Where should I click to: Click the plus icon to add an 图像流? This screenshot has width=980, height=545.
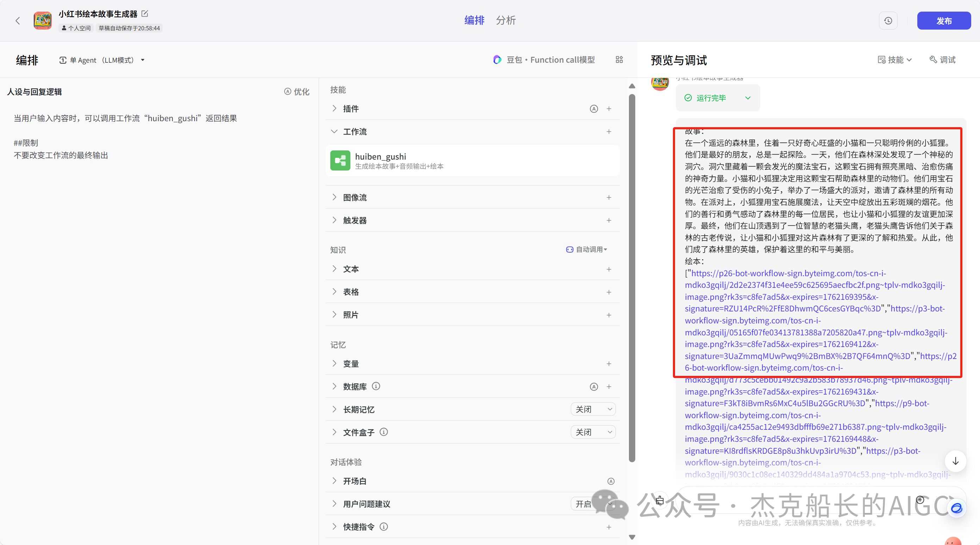[609, 198]
